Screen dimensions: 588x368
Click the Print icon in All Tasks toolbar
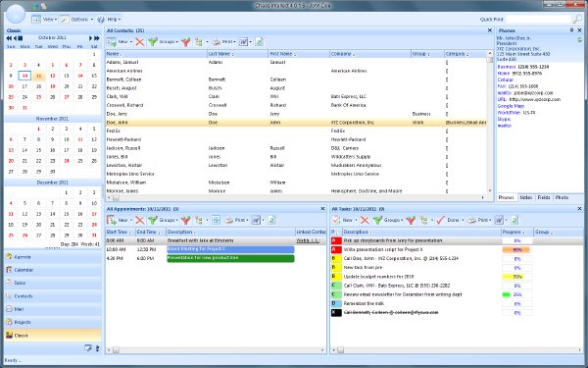471,220
